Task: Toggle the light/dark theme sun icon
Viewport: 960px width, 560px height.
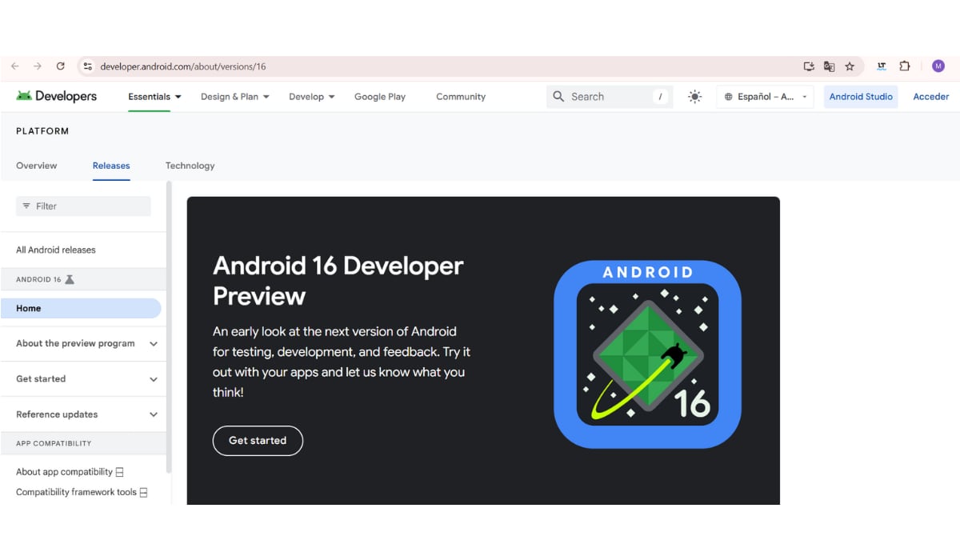Action: pyautogui.click(x=694, y=97)
